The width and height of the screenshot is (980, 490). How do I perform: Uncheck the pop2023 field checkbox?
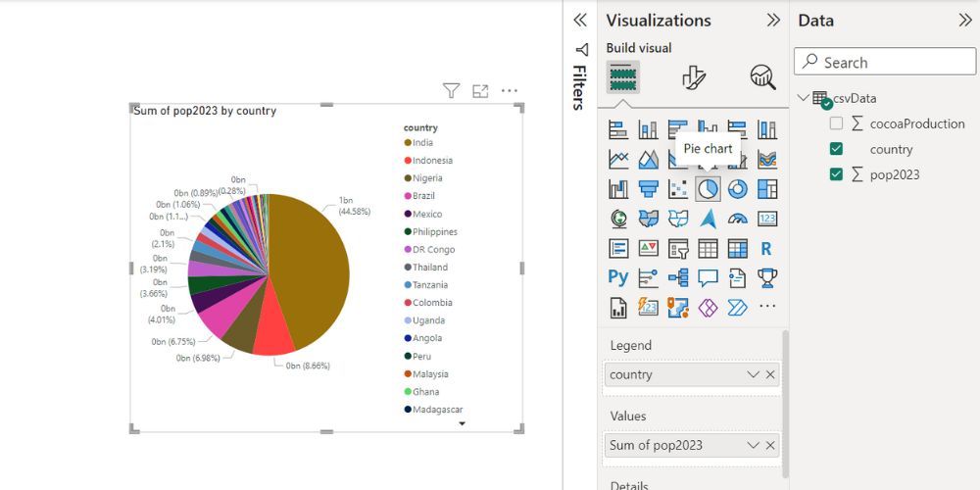tap(836, 174)
